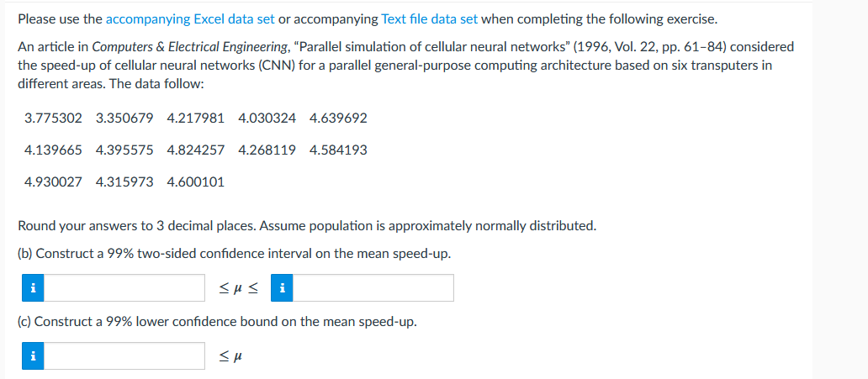Focus the 99% lower confidence bound input

124,355
